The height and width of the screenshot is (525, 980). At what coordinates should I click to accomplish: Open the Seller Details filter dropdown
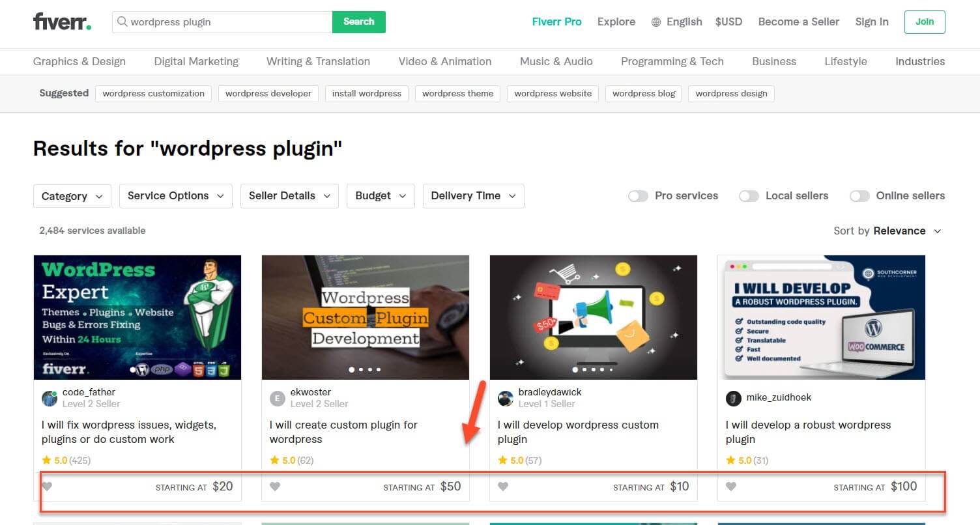pyautogui.click(x=289, y=196)
